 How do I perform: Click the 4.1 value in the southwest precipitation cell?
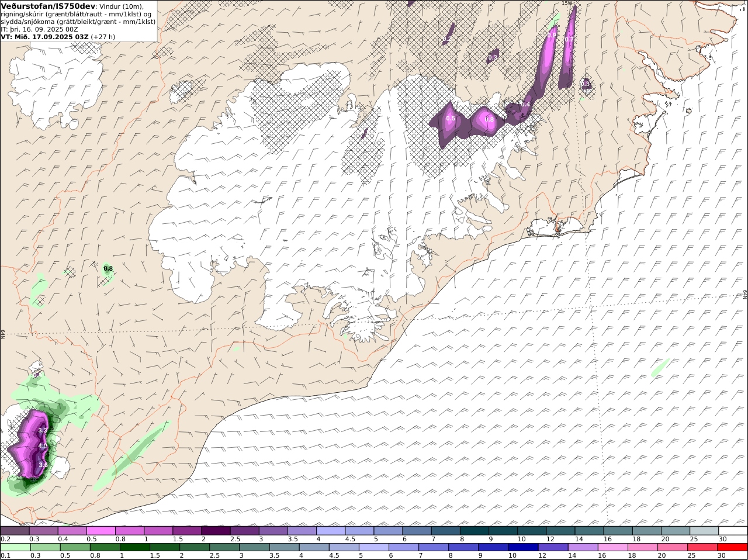click(x=42, y=445)
